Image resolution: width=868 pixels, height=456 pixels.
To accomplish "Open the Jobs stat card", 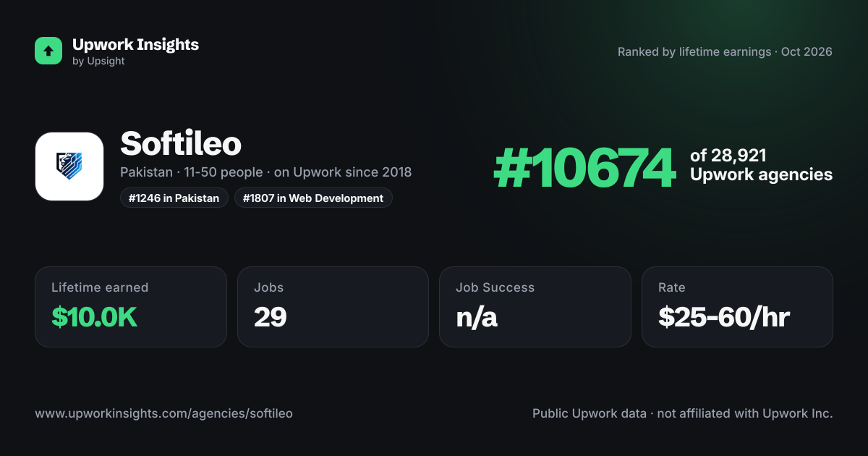I will pyautogui.click(x=333, y=307).
